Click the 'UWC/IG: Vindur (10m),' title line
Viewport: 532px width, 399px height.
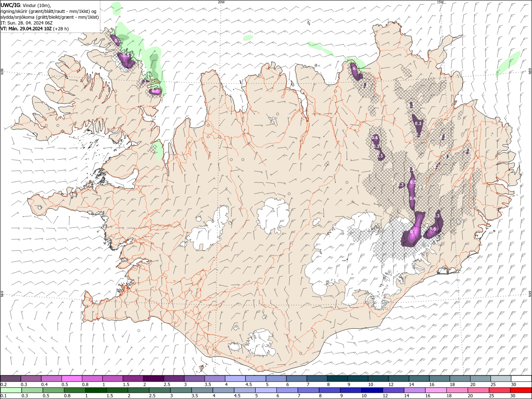coord(26,5)
